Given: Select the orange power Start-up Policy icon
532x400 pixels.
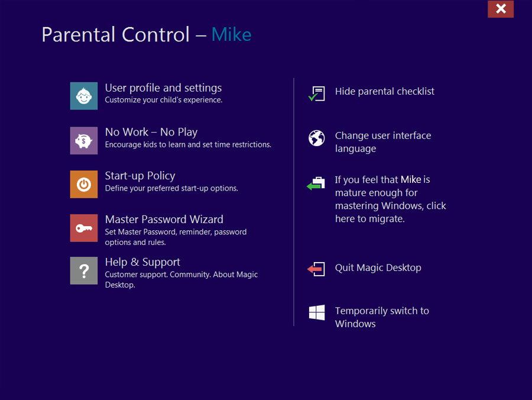Looking at the screenshot, I should click(84, 184).
